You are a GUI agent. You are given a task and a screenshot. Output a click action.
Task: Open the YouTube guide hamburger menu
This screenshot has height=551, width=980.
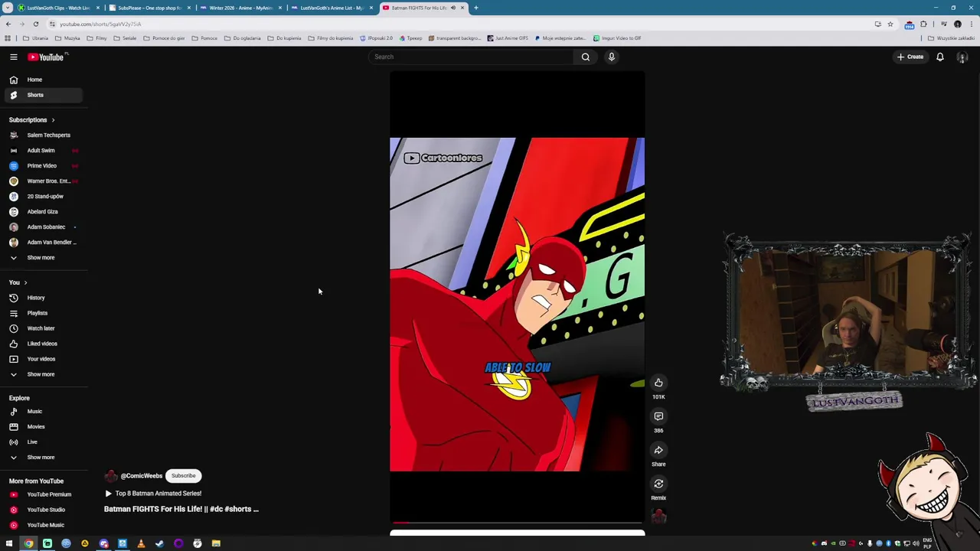13,57
